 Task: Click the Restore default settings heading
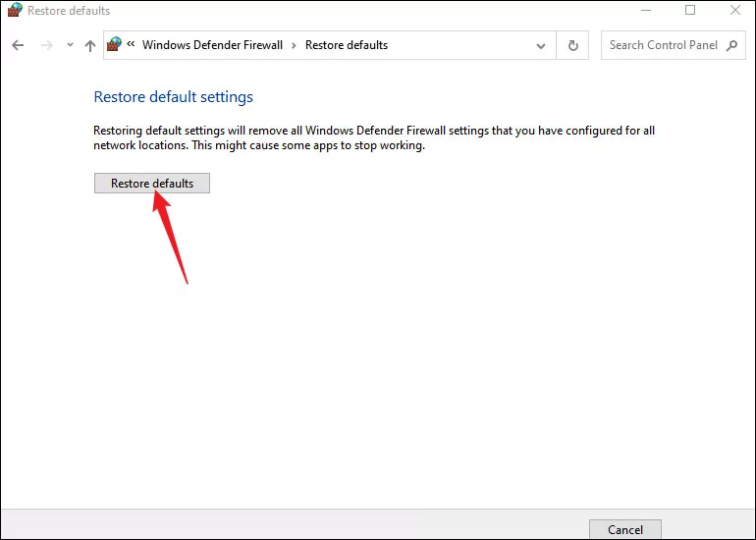pyautogui.click(x=173, y=97)
